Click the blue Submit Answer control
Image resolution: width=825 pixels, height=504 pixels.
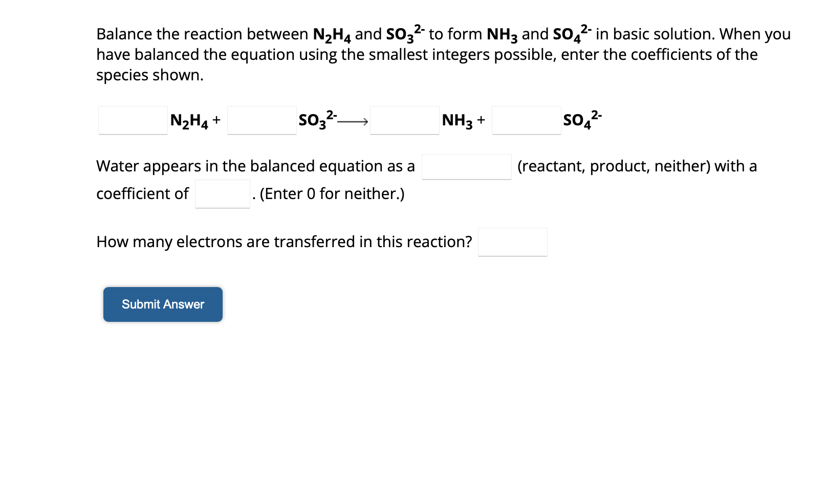tap(162, 304)
